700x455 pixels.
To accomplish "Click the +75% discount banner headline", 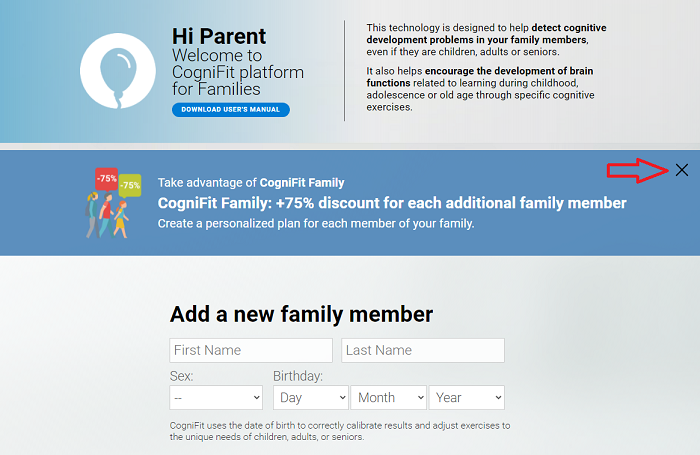I will pyautogui.click(x=392, y=203).
